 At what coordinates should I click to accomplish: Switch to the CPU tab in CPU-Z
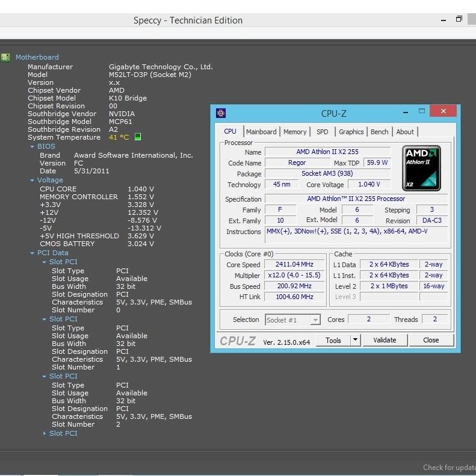point(230,131)
